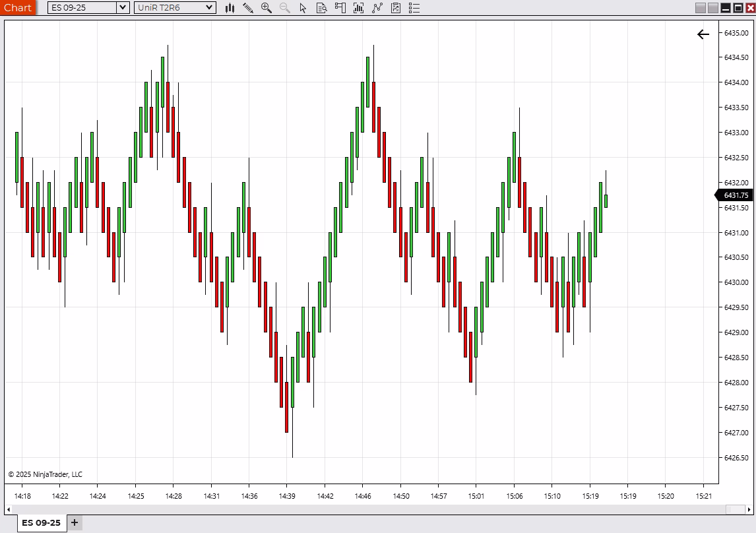Image resolution: width=756 pixels, height=533 pixels.
Task: Add a new tab with plus button
Action: pos(75,523)
